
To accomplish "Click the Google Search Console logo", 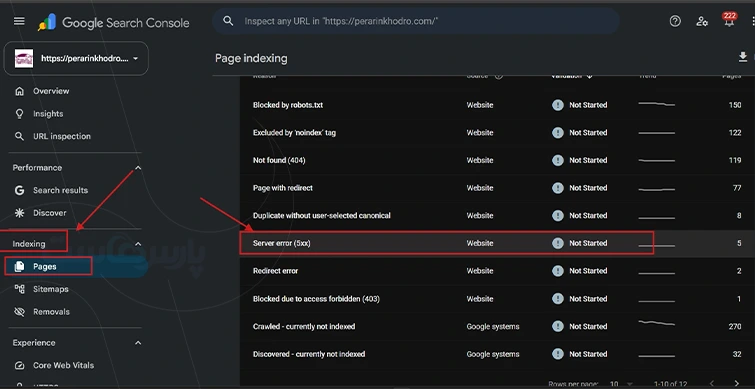I will point(114,23).
